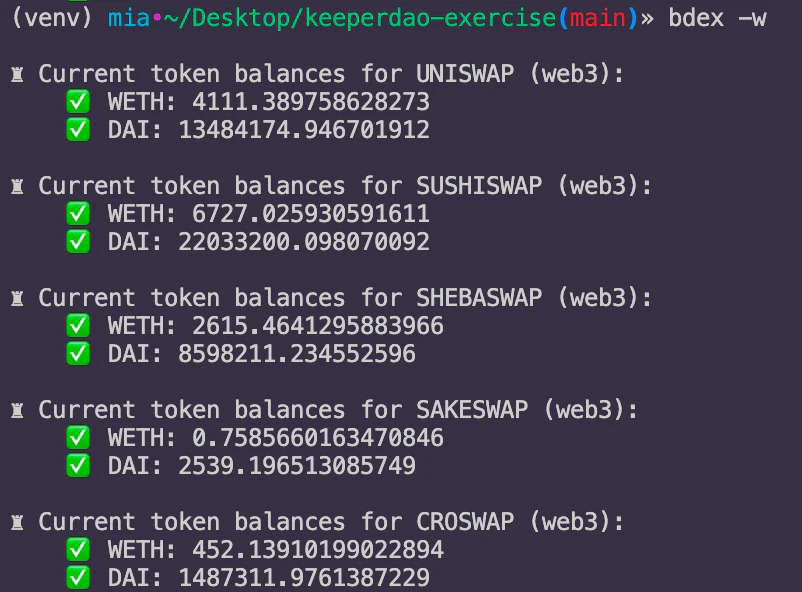Click the red 'main' branch name
802x592 pixels.
(598, 18)
